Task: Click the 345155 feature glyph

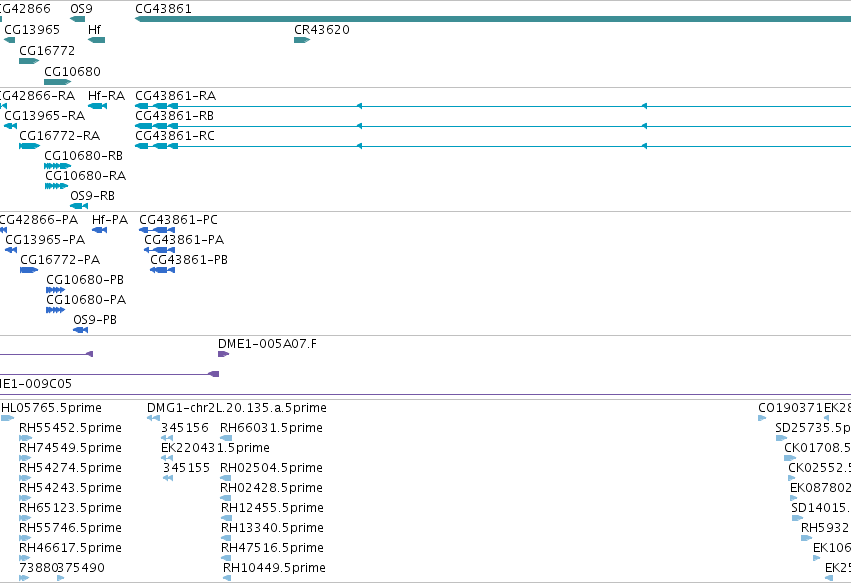Action: click(x=168, y=478)
